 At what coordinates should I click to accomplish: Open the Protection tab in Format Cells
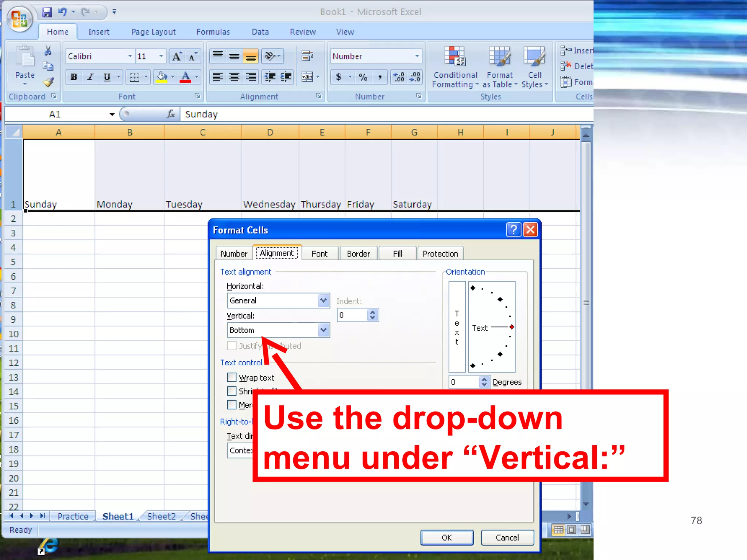click(x=440, y=253)
